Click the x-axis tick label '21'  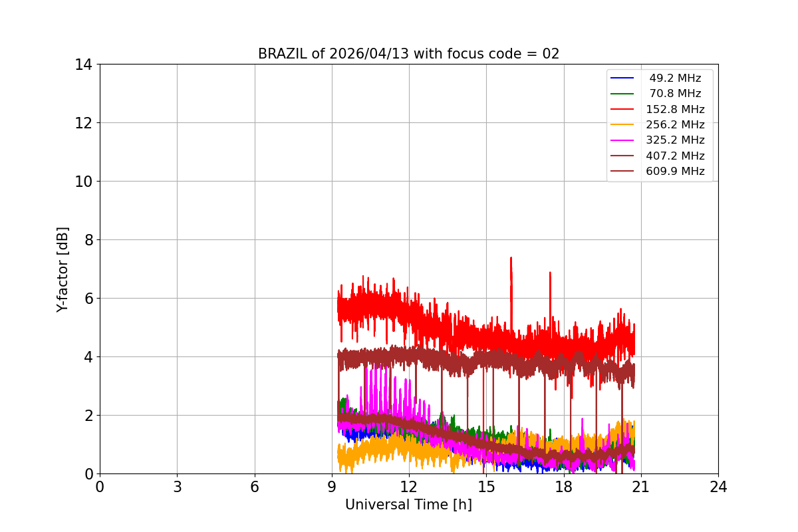click(641, 487)
